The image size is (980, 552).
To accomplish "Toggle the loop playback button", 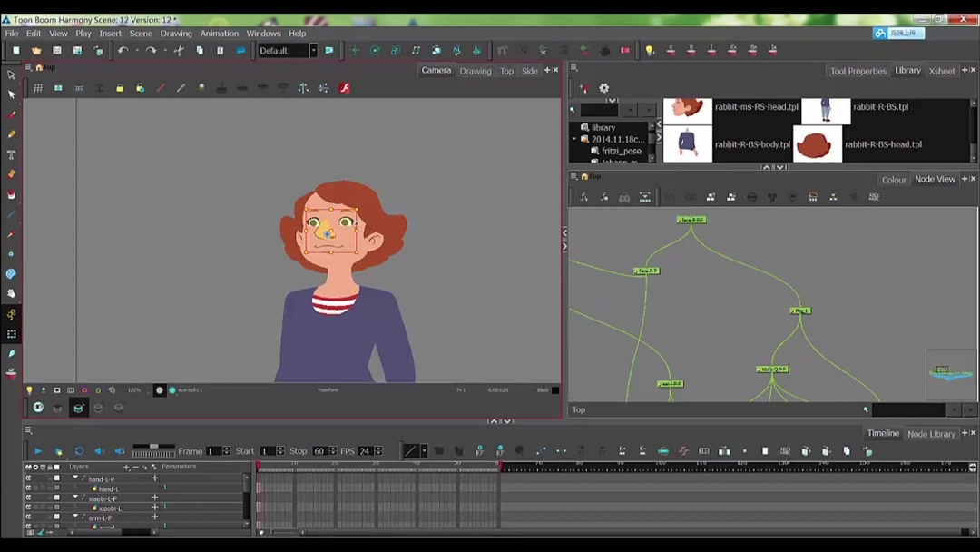I will (79, 450).
